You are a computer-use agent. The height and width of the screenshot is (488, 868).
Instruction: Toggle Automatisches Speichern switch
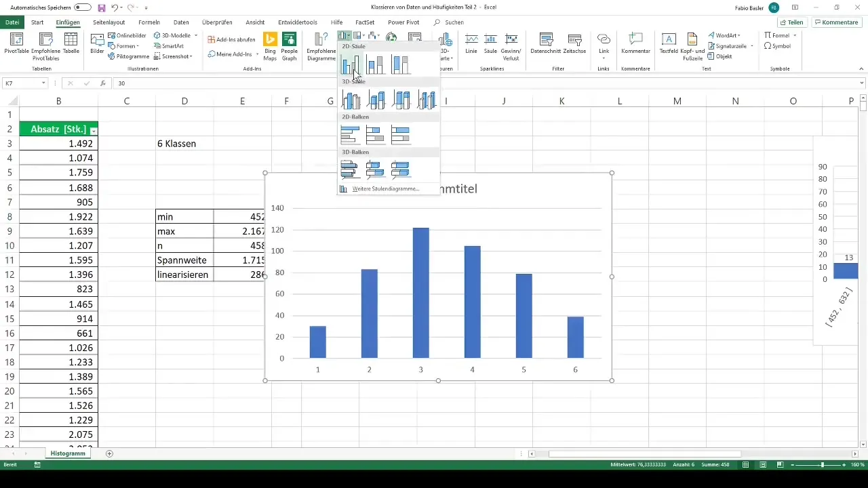tap(83, 7)
